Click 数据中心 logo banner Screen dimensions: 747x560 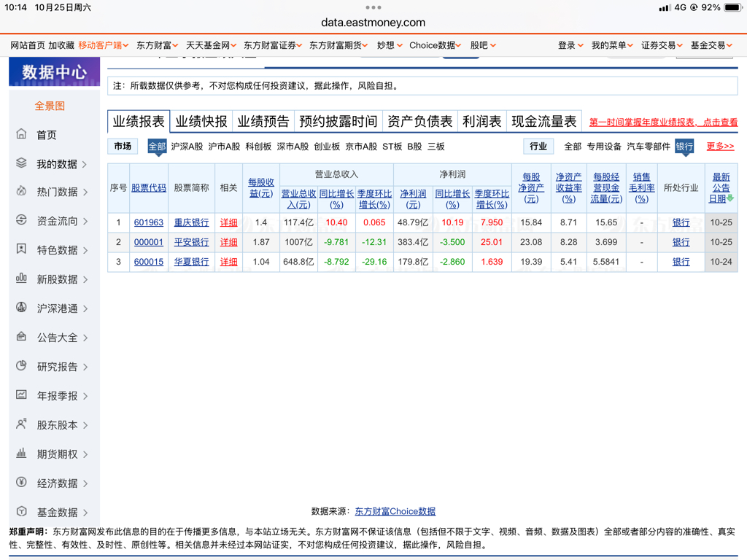point(54,72)
